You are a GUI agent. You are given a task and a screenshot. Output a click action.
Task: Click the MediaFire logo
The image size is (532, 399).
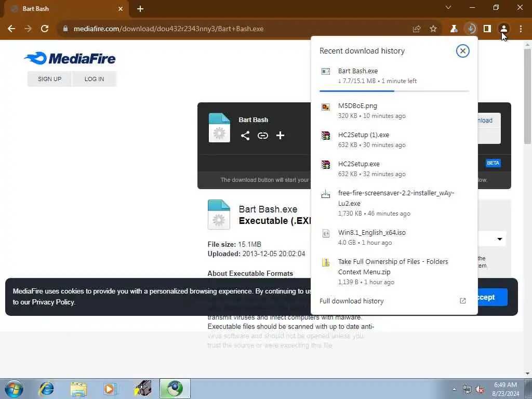click(x=70, y=58)
